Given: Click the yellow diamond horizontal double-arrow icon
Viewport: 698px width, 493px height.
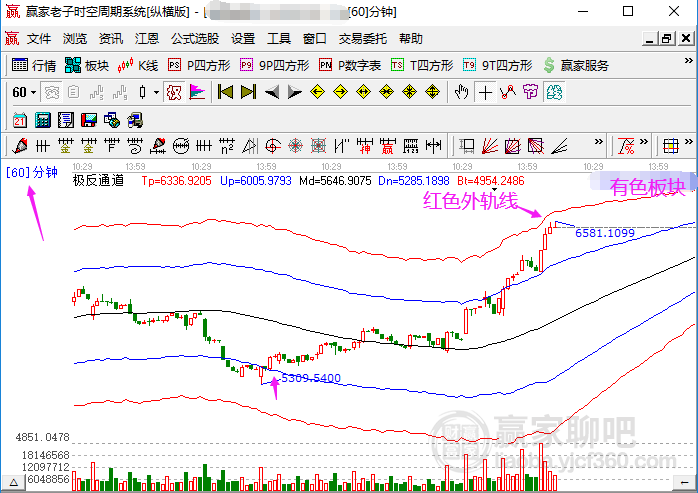Looking at the screenshot, I should (x=364, y=92).
